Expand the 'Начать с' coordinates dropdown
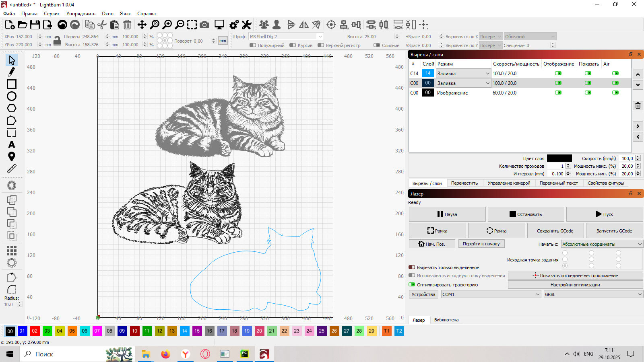This screenshot has width=644, height=362. coord(601,244)
